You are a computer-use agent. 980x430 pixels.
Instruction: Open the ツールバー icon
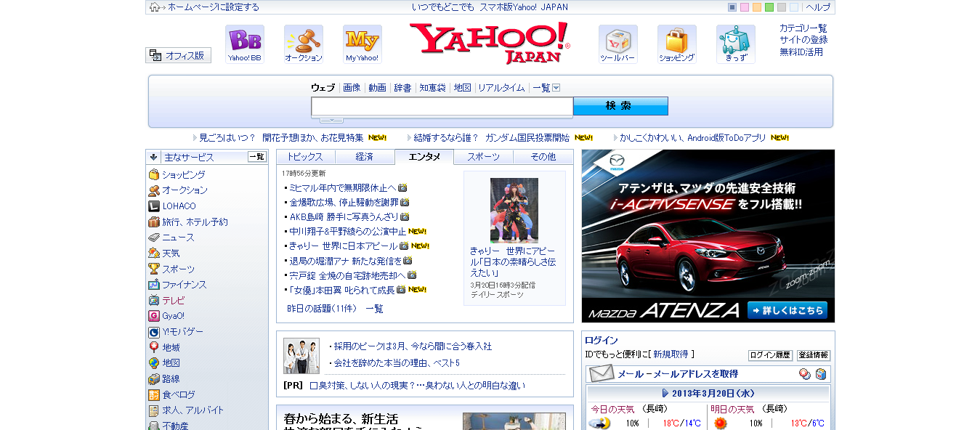tap(618, 44)
